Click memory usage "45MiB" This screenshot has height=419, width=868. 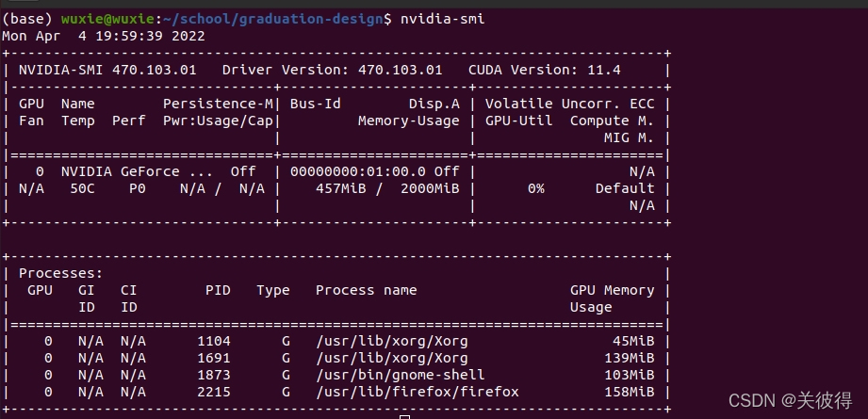[633, 341]
